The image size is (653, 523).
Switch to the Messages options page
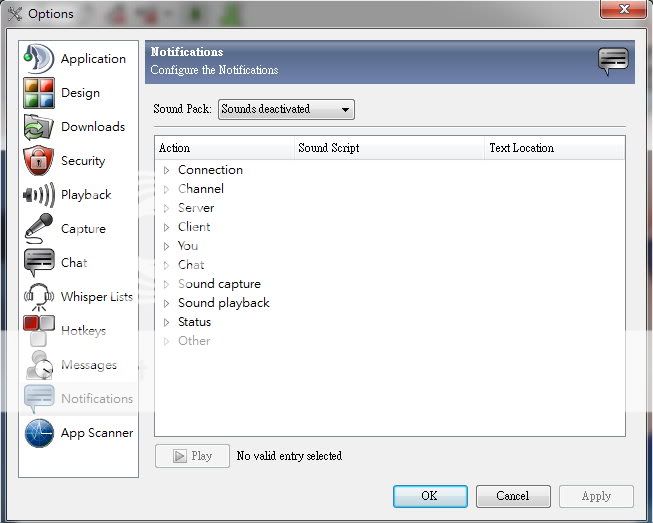[88, 365]
